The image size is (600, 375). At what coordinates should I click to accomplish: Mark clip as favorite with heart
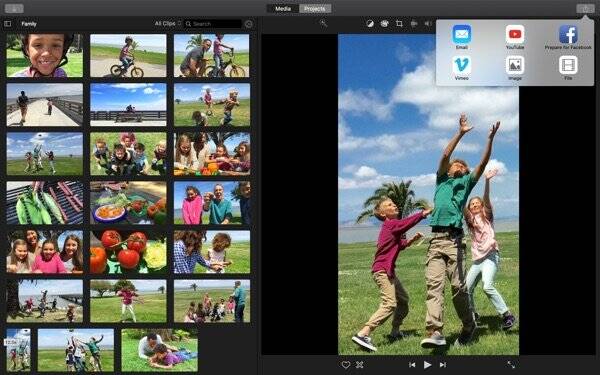[x=346, y=365]
